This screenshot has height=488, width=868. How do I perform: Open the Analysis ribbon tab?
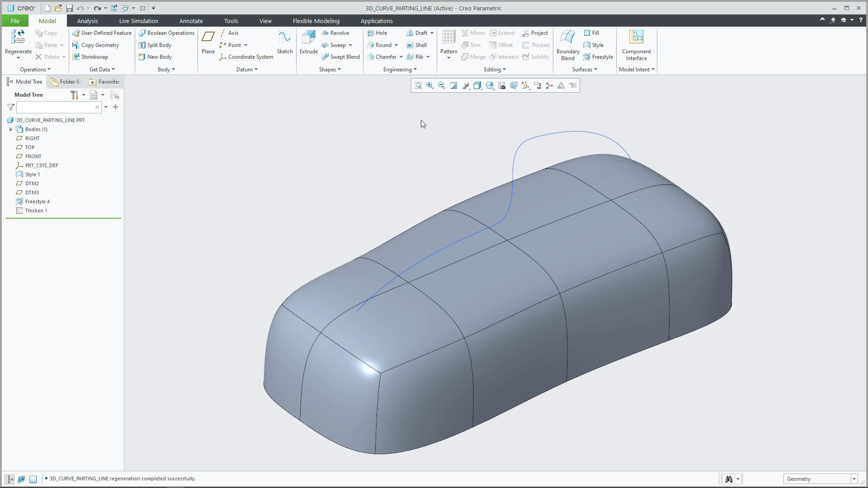click(x=87, y=21)
